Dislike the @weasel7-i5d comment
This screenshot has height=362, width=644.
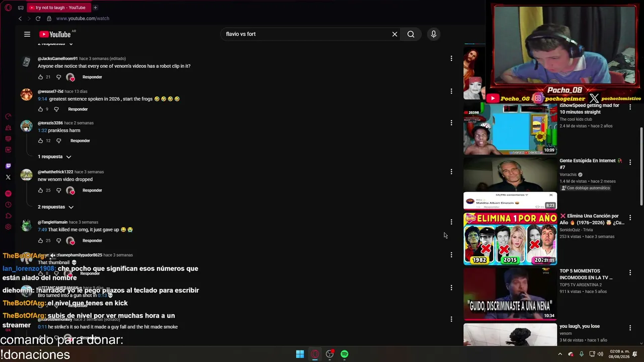coord(56,109)
